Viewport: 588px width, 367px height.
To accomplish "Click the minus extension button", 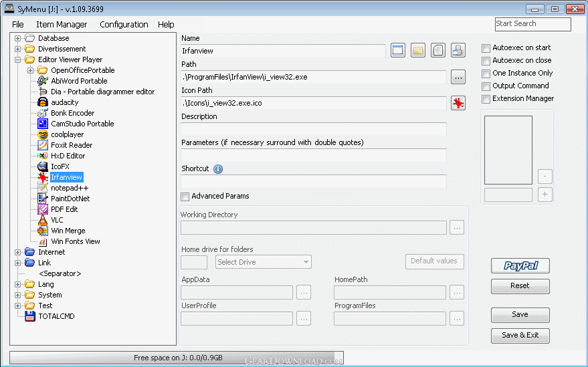I will pos(545,176).
